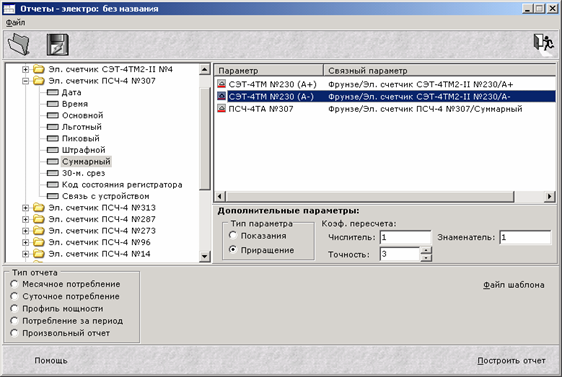Image resolution: width=562 pixels, height=377 pixels.
Task: Click the Помощь button
Action: point(51,361)
